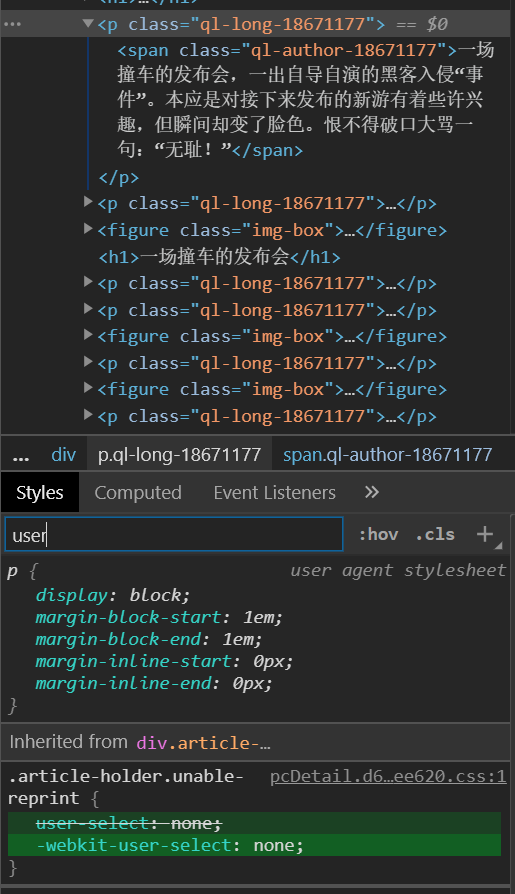The image size is (515, 894).
Task: Click margin-block-end: 1em declaration
Action: (x=148, y=639)
